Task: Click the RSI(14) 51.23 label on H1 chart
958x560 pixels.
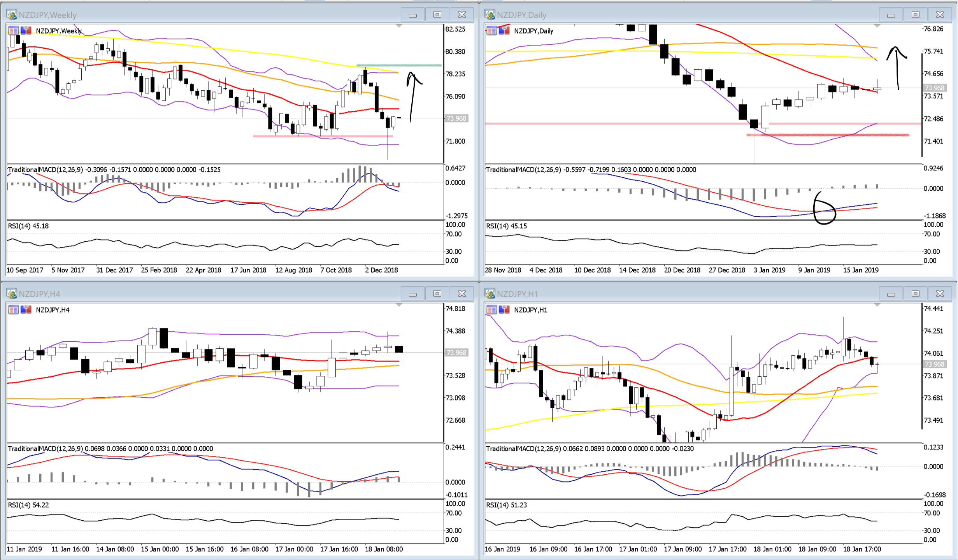Action: tap(506, 505)
